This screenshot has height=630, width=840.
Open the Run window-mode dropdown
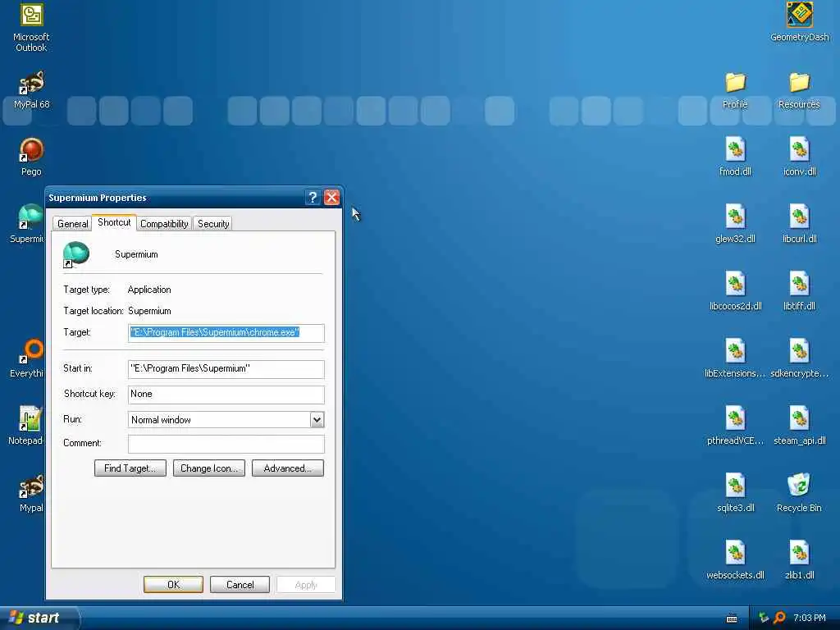coord(317,419)
